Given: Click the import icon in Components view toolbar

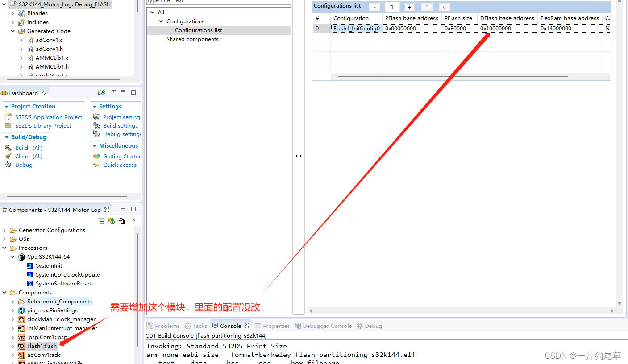Looking at the screenshot, I should coord(122,221).
